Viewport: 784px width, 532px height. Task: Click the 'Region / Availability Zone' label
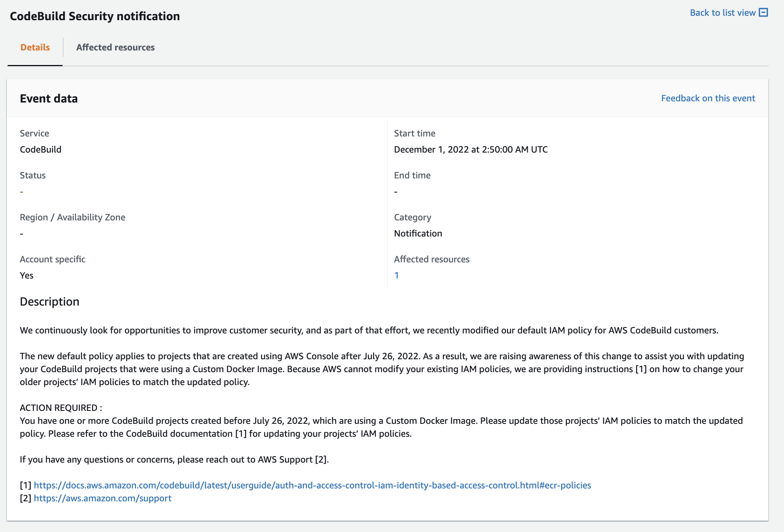click(x=73, y=217)
